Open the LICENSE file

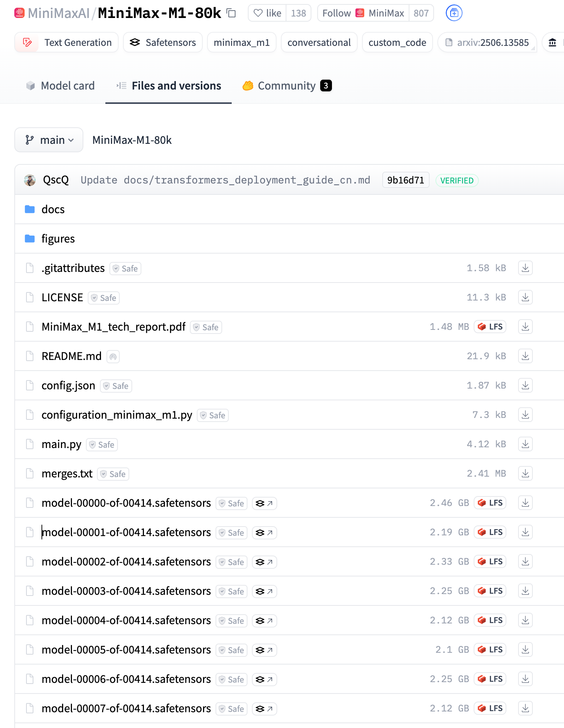point(62,297)
